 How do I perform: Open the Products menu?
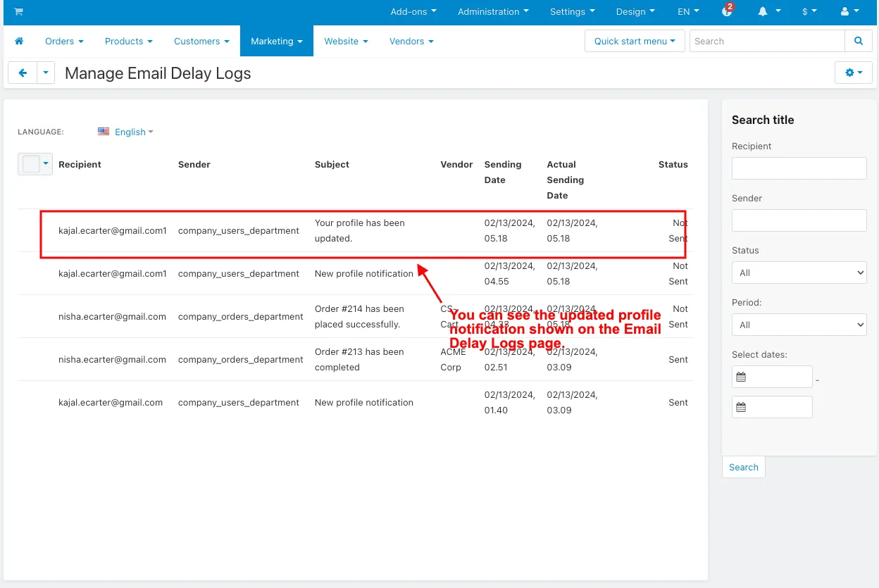click(x=129, y=41)
